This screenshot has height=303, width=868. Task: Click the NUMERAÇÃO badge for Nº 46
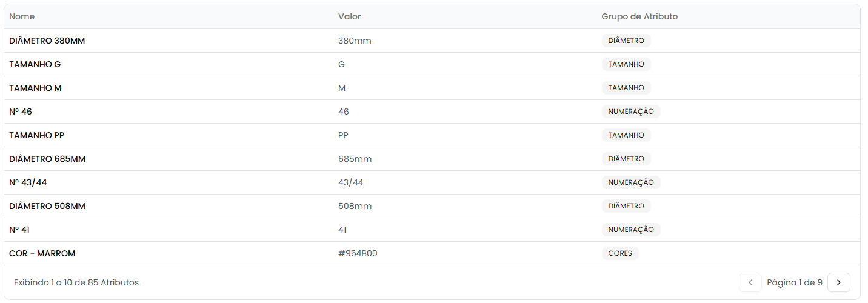click(x=630, y=112)
